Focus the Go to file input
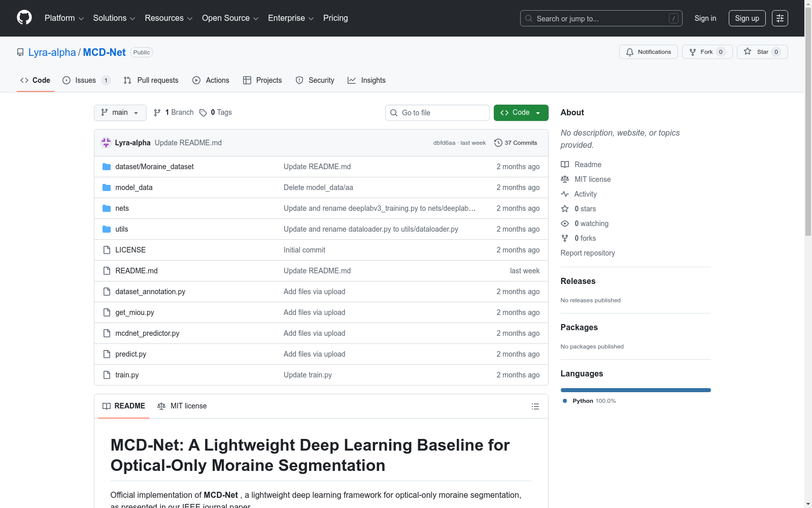Viewport: 812px width, 508px height. (437, 113)
